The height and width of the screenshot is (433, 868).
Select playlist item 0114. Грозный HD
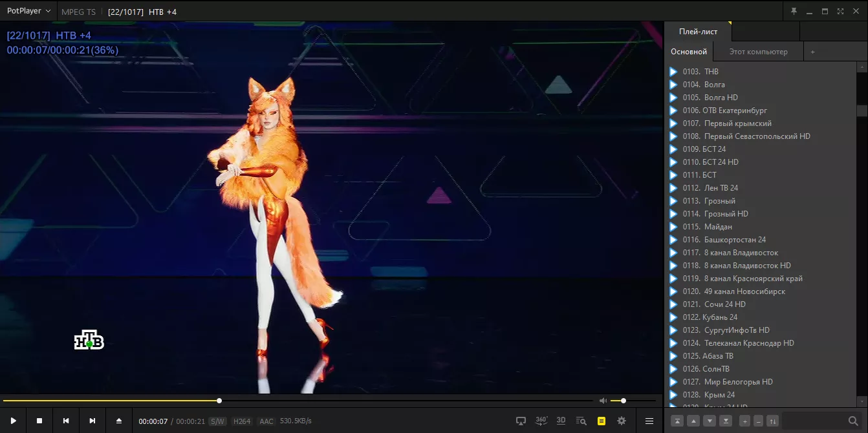pos(760,214)
